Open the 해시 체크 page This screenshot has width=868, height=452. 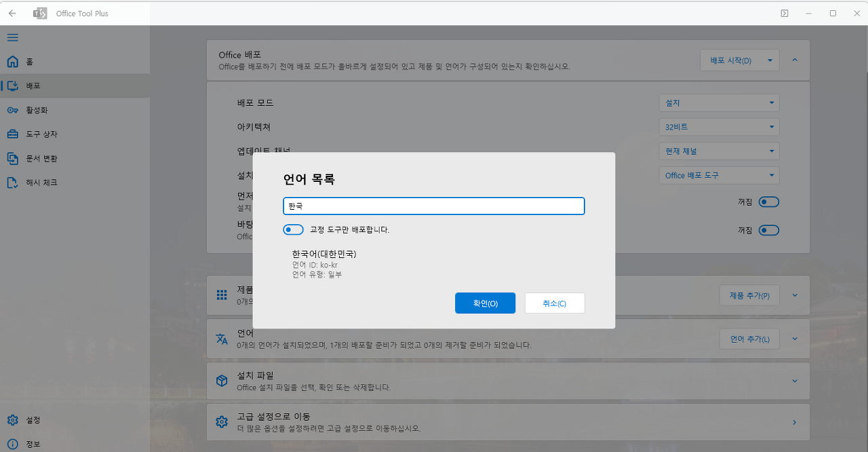click(75, 183)
